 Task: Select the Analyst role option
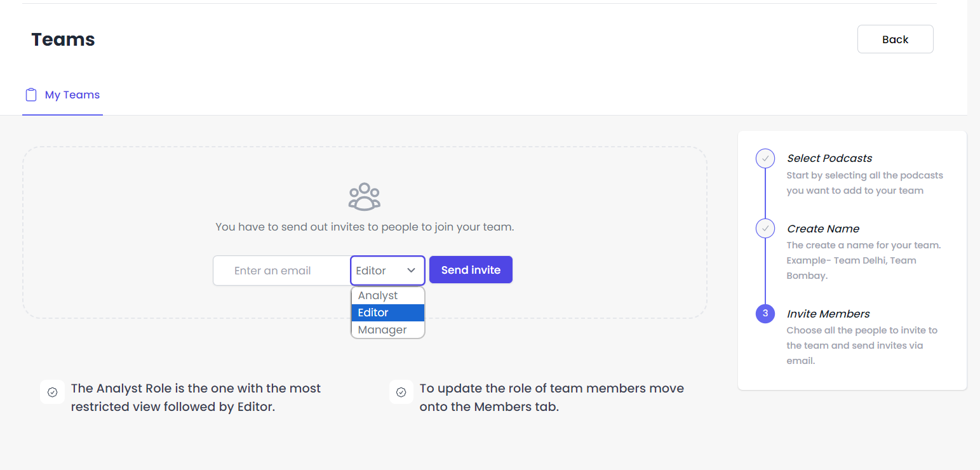point(378,295)
